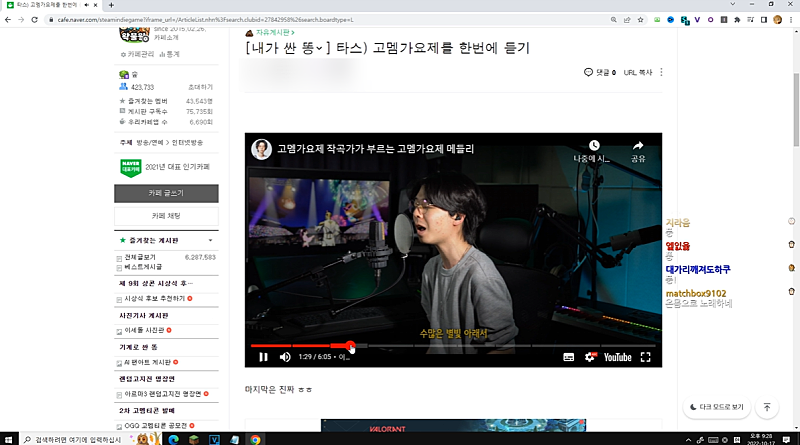Viewport: 800px width, 445px height.
Task: Open 전체글보기 board list
Action: point(140,257)
